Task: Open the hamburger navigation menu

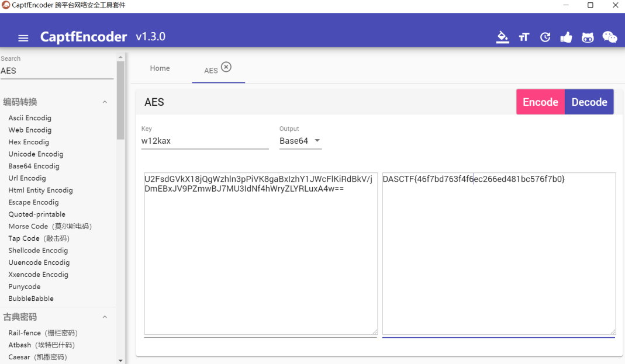Action: [23, 38]
